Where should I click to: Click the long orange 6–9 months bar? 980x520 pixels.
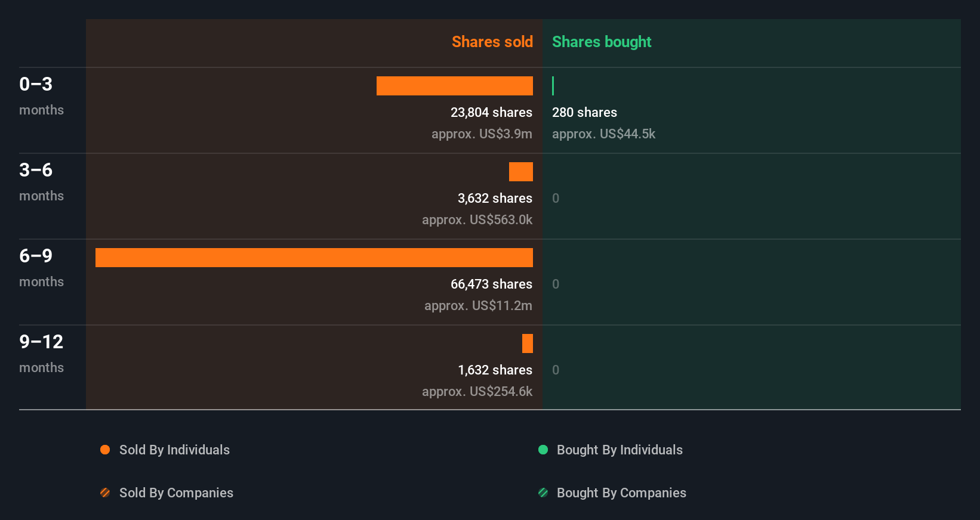[x=314, y=258]
